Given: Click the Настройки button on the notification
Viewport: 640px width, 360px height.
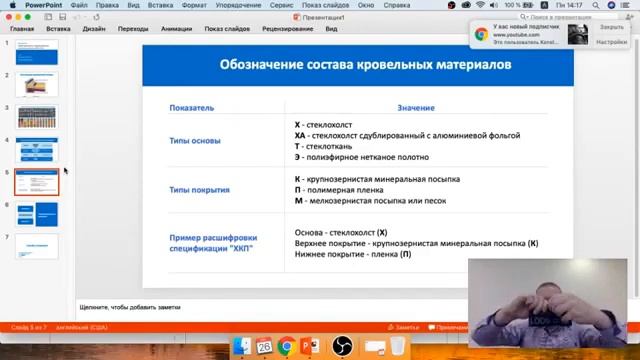Looking at the screenshot, I should click(x=611, y=42).
